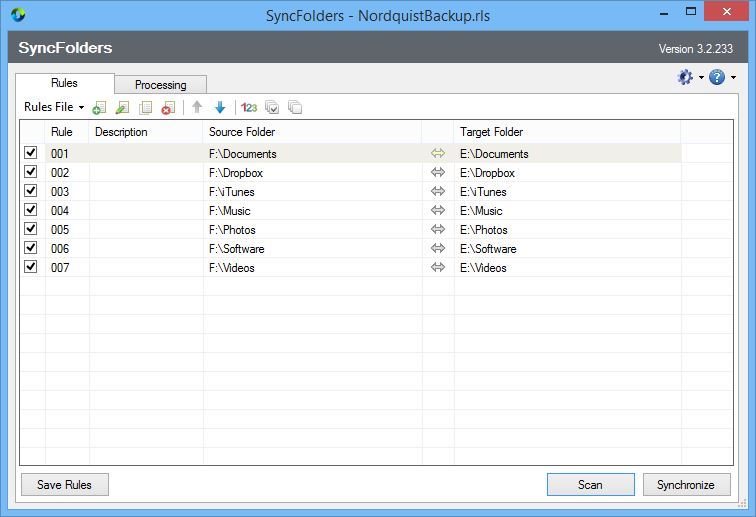Screen dimensions: 756x517
Task: Click the Edit Rule pencil icon
Action: click(122, 108)
